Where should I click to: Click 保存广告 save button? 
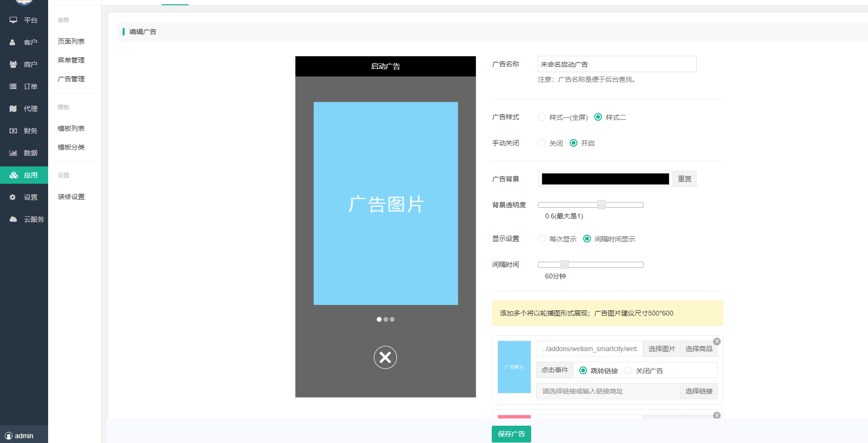coord(511,434)
